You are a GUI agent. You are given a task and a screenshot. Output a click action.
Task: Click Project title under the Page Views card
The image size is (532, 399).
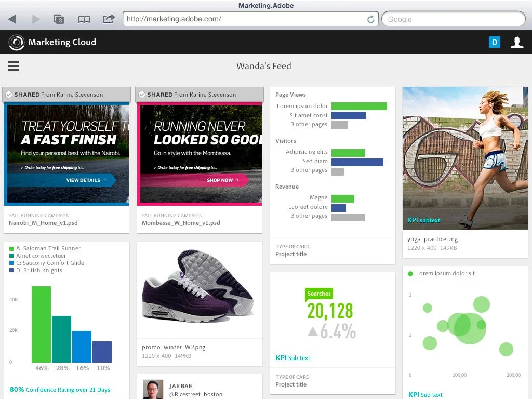click(x=291, y=254)
